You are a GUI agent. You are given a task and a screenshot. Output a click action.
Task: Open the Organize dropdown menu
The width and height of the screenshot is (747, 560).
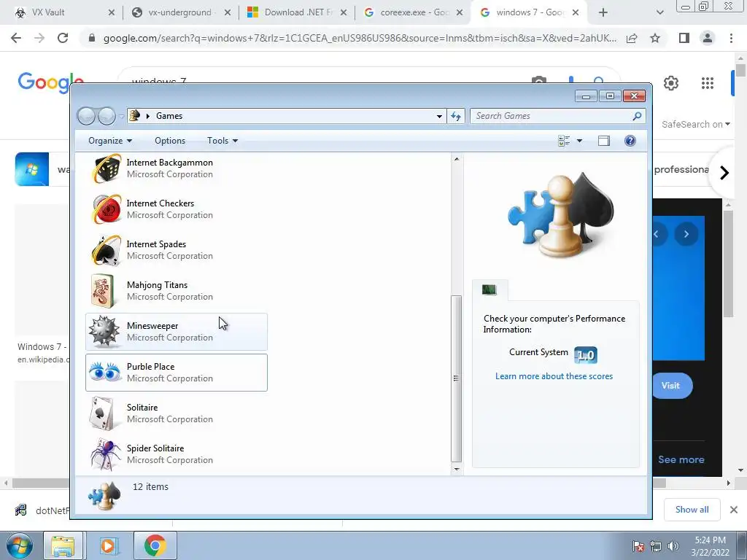[x=110, y=141]
